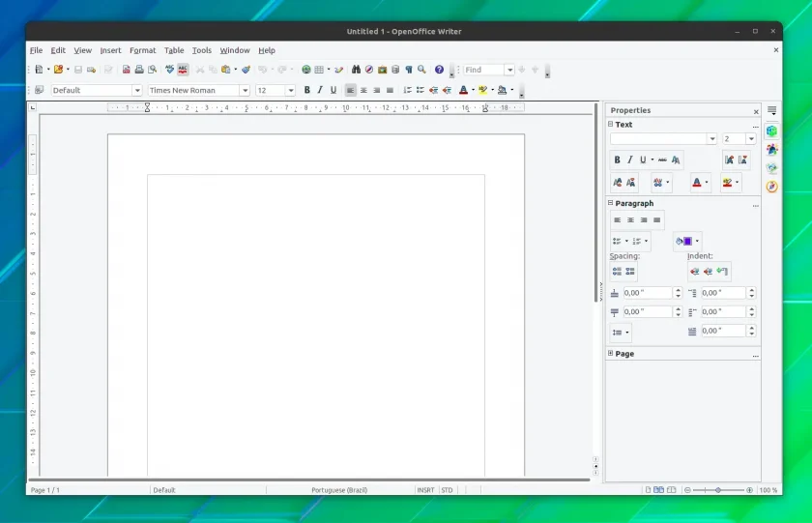Open the Default paragraph style dropdown

point(136,90)
